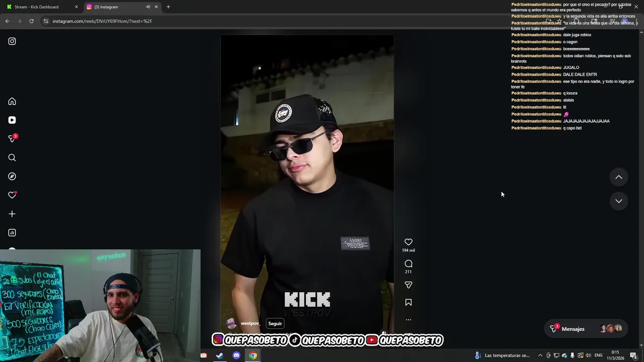The image size is (644, 362).
Task: Open Steam from the taskbar
Action: click(x=220, y=355)
